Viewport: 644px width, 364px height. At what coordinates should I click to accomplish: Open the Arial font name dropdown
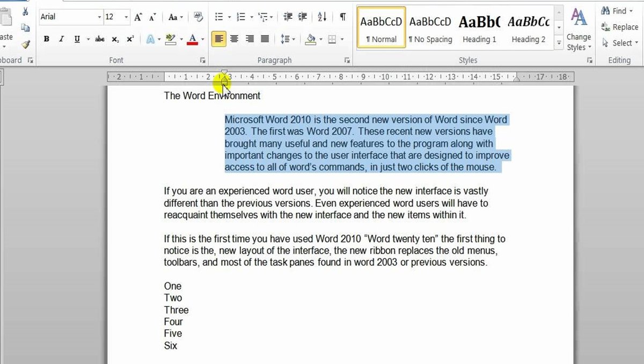pos(99,17)
